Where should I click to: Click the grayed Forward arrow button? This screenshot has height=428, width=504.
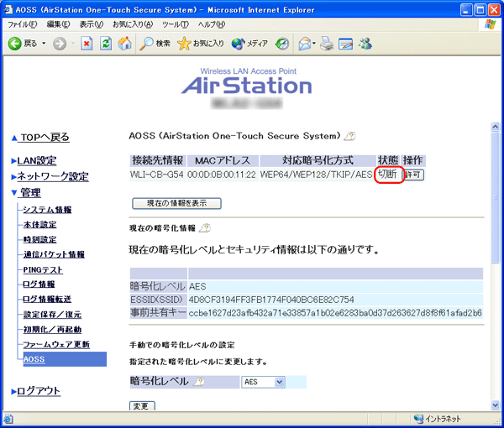click(x=60, y=44)
